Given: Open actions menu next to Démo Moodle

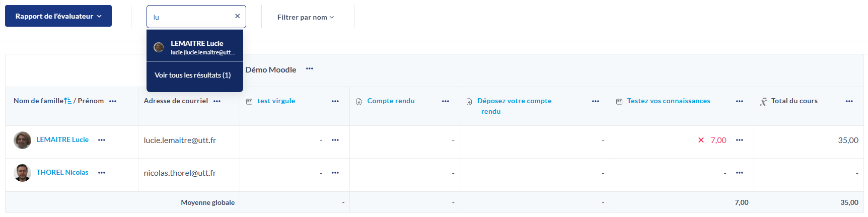Looking at the screenshot, I should click(310, 69).
